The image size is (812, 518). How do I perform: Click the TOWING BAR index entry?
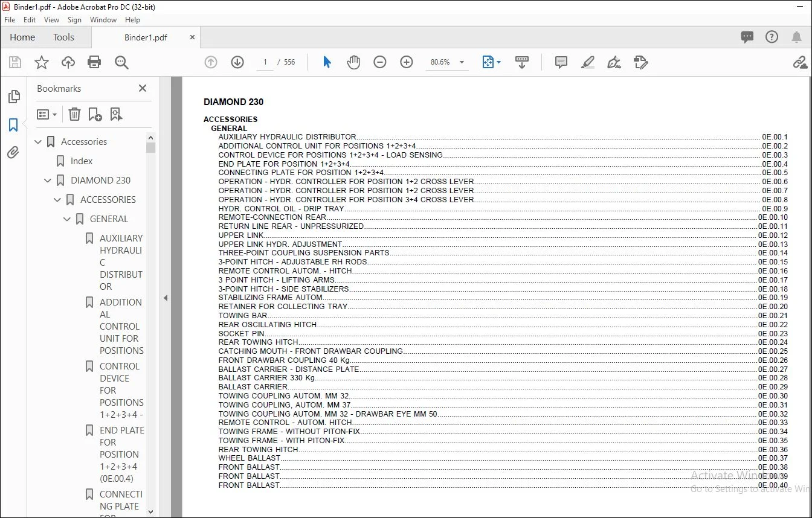pyautogui.click(x=243, y=316)
